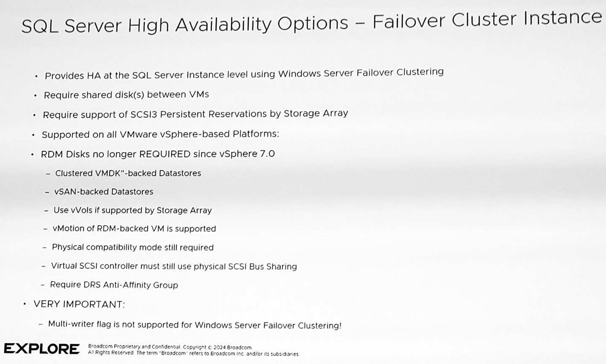This screenshot has height=364, width=606.
Task: Click the "vSAN-backed Datastores" sub-item
Action: 104,192
